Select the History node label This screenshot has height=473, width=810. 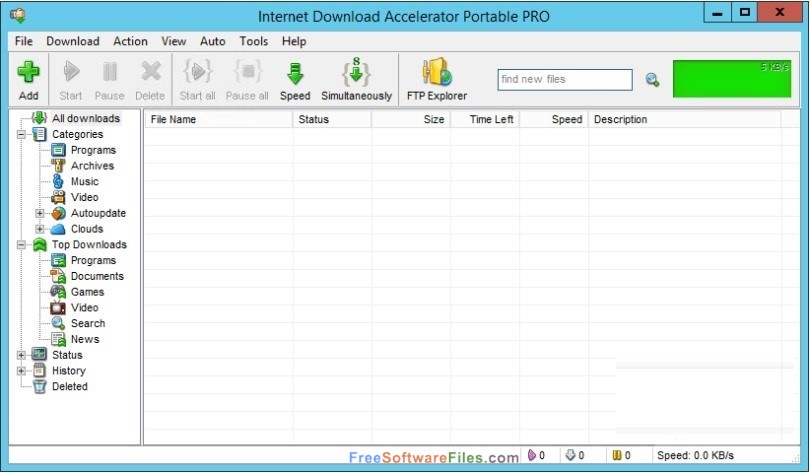(69, 371)
